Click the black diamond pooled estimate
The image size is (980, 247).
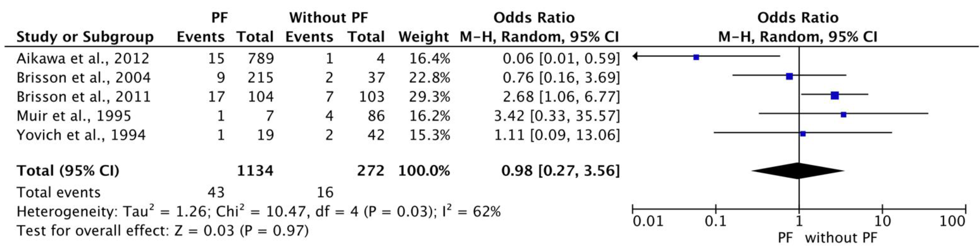[x=798, y=171]
